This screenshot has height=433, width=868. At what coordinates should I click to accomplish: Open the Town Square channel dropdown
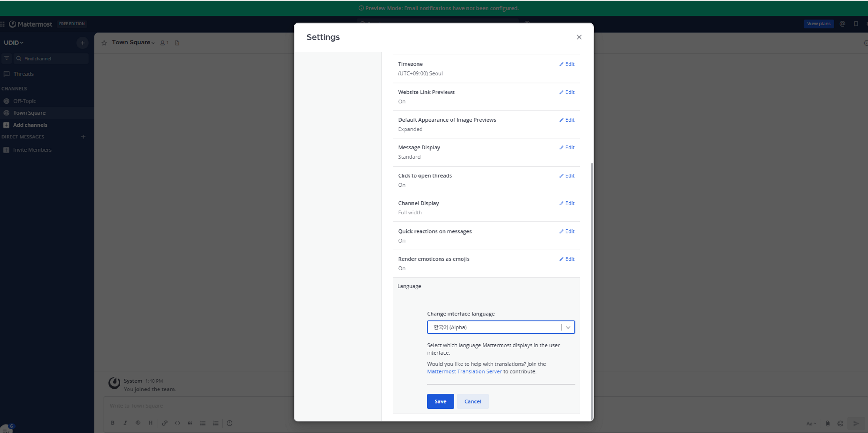[133, 42]
